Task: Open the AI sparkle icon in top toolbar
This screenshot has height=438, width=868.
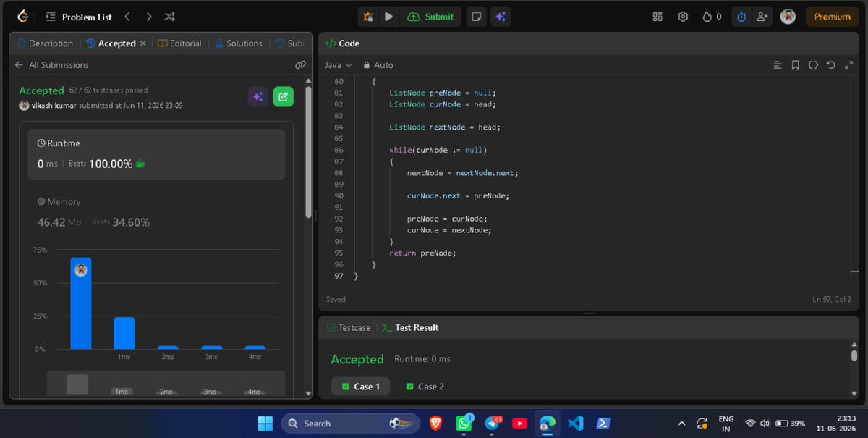Action: tap(501, 17)
